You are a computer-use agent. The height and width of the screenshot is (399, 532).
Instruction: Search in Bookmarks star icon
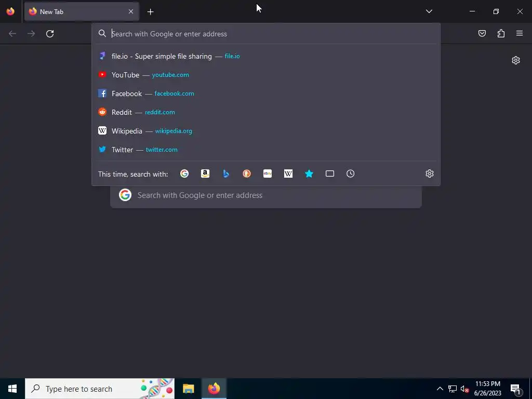[309, 174]
